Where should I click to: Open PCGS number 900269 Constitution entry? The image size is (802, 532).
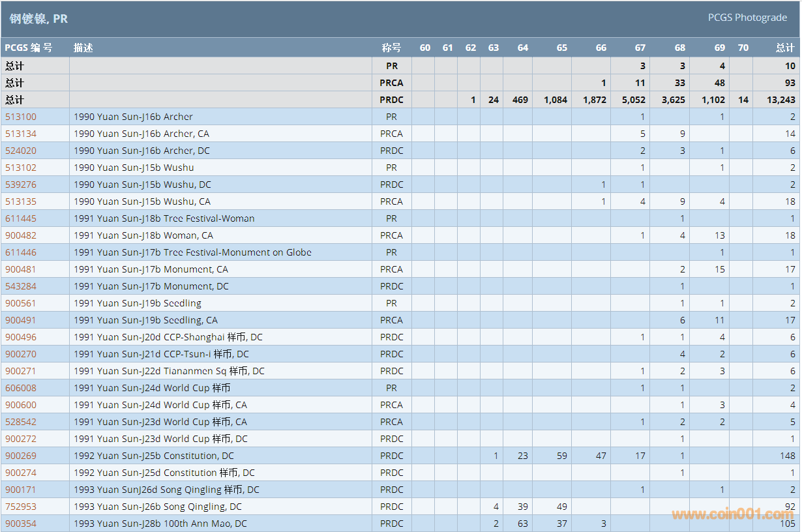tap(21, 456)
